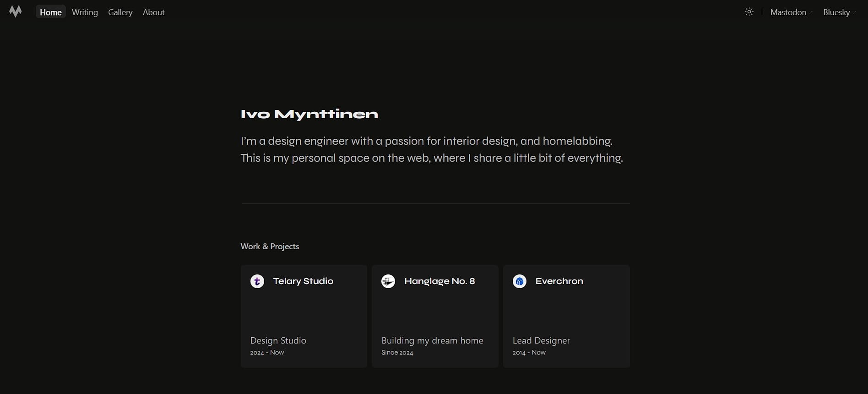The height and width of the screenshot is (394, 868).
Task: Visit the Mastodon profile link
Action: click(788, 12)
